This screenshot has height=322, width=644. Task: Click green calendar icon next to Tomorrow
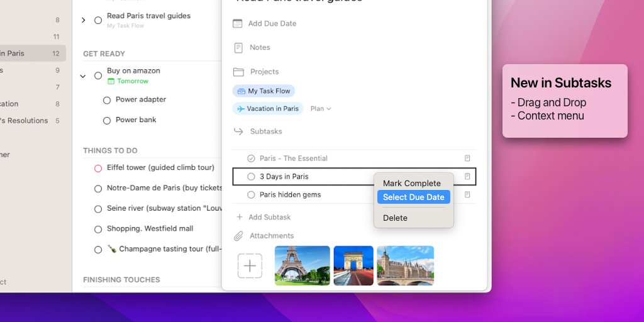click(111, 81)
